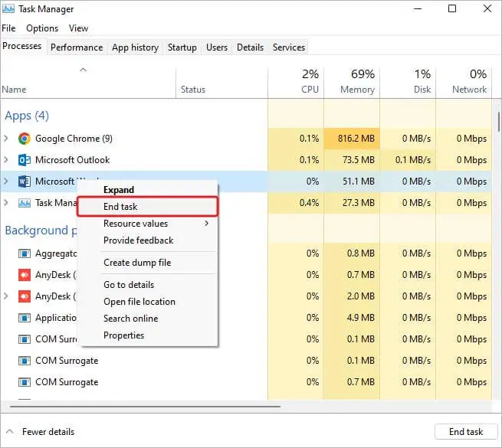Screen dimensions: 502x448
Task: Click the End task button at bottom
Action: click(x=466, y=432)
